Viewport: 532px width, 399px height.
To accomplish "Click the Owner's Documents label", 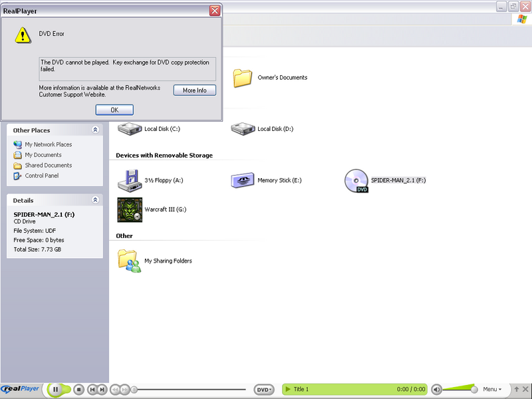I will pos(282,77).
